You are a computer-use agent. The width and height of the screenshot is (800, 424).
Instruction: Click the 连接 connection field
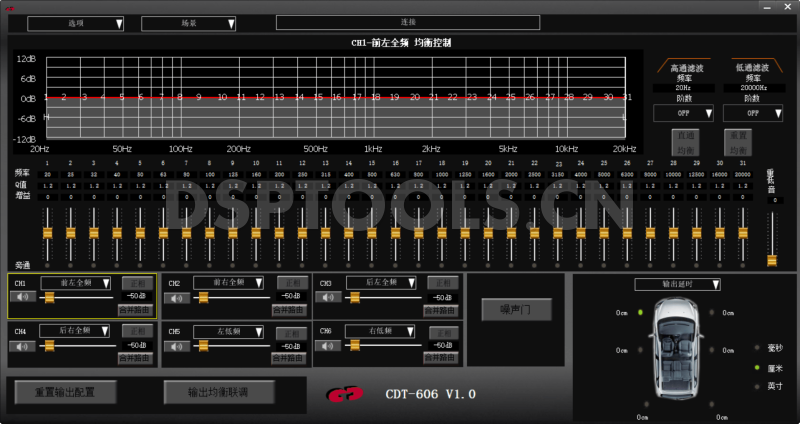click(407, 21)
